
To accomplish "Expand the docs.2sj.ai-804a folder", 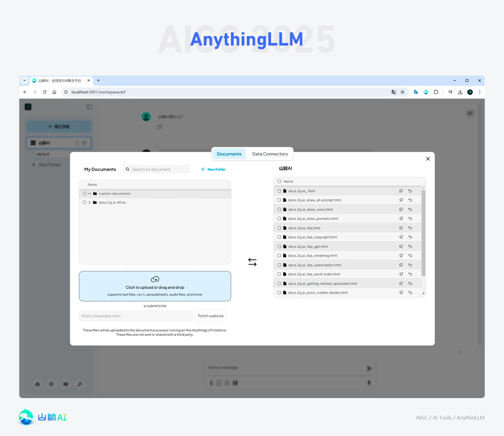I will (x=89, y=202).
